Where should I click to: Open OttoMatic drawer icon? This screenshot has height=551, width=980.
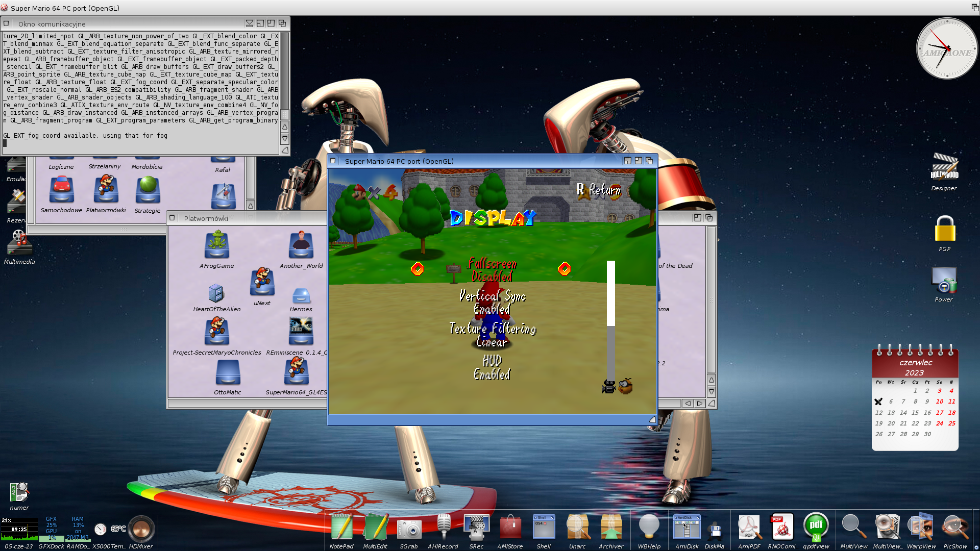point(228,372)
